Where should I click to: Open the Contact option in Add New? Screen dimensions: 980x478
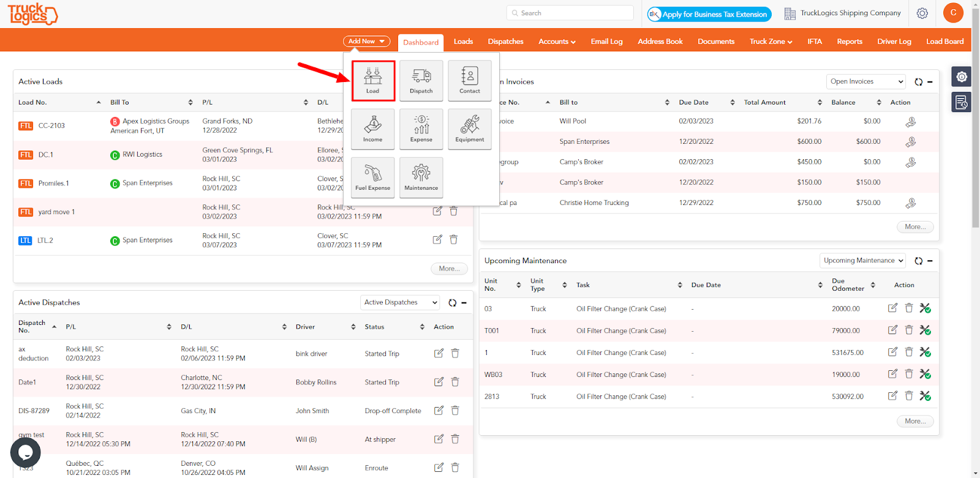click(469, 81)
